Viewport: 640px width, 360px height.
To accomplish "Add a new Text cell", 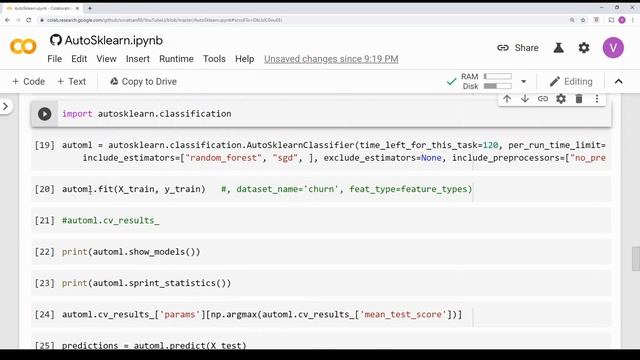I will tap(71, 82).
